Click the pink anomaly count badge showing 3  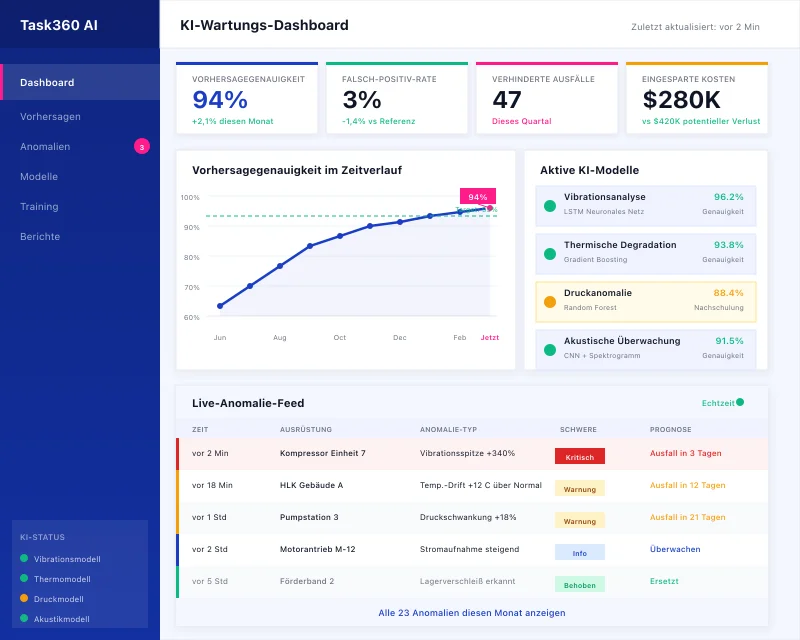(x=141, y=147)
